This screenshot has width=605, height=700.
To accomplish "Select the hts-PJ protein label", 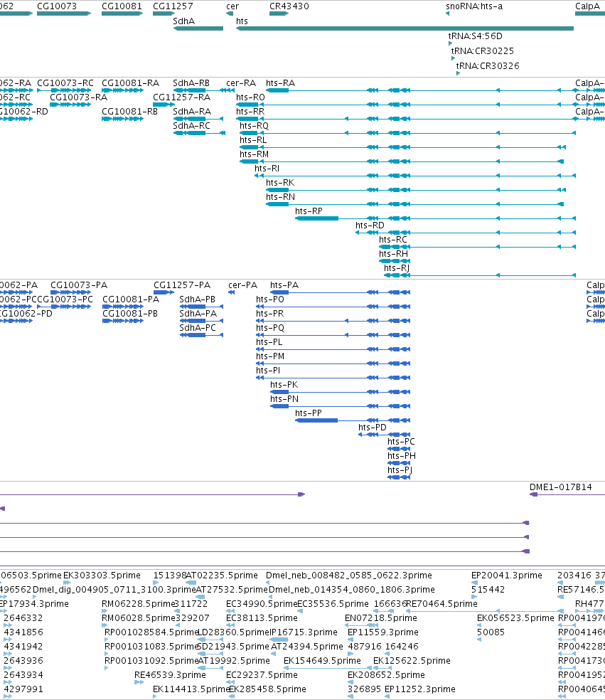I will click(x=400, y=471).
